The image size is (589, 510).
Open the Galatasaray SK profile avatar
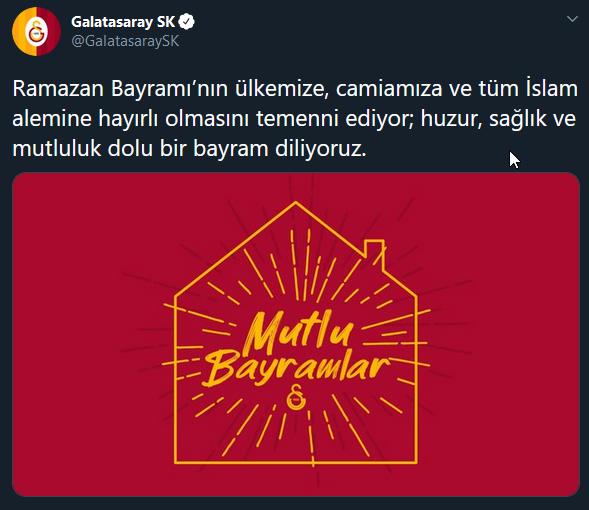tap(36, 32)
